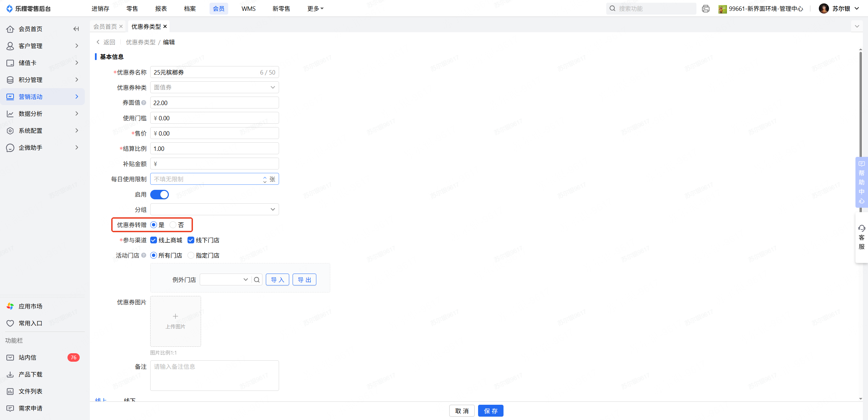Open the 帮助中心 side panel

pos(861,182)
